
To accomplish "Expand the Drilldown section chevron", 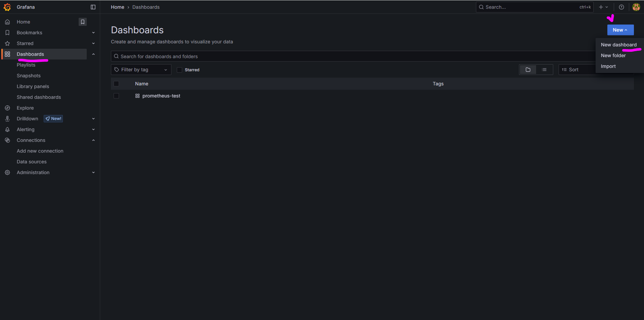I will (93, 119).
